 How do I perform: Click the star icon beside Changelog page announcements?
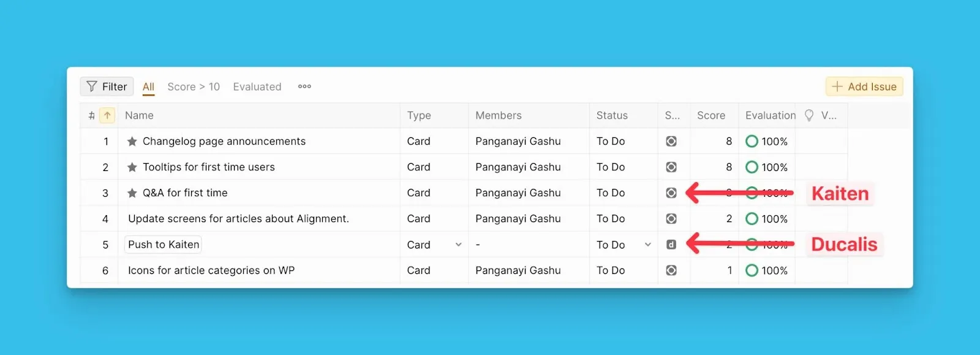[132, 142]
